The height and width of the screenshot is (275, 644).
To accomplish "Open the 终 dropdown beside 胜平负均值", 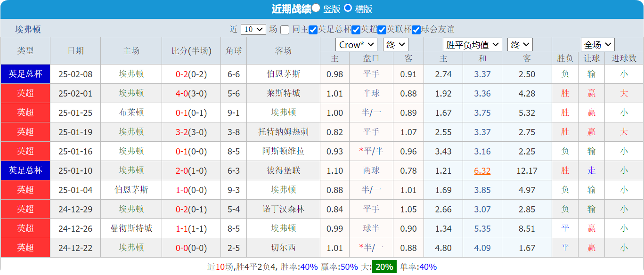I will coord(520,44).
